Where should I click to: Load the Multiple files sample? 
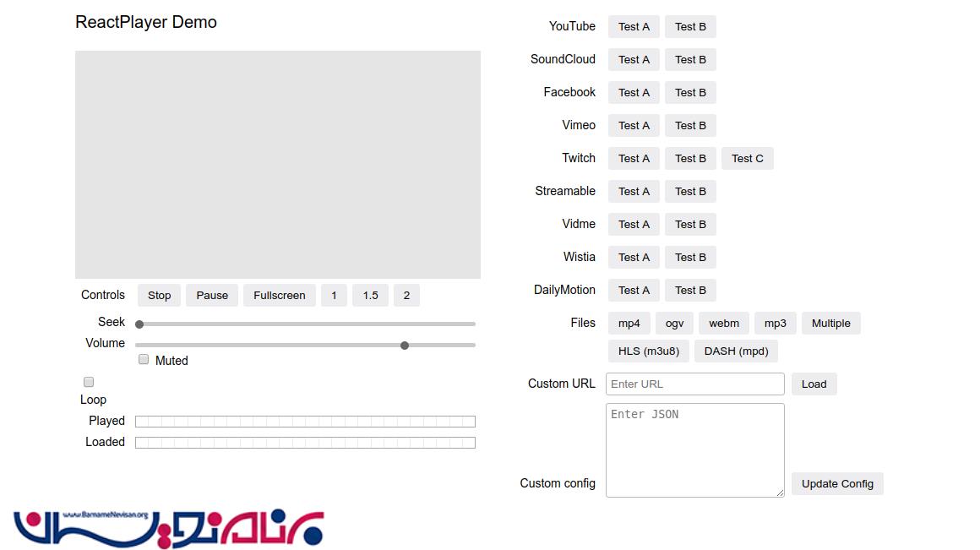click(x=830, y=324)
